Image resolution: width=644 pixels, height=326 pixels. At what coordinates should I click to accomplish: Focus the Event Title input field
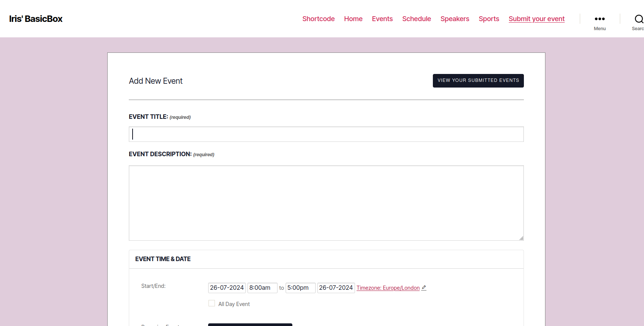pyautogui.click(x=326, y=134)
